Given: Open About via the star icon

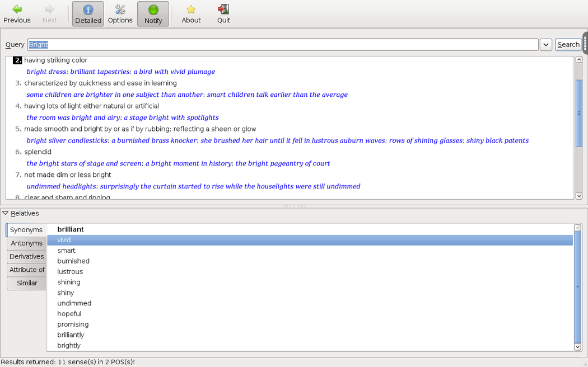Looking at the screenshot, I should [x=191, y=10].
